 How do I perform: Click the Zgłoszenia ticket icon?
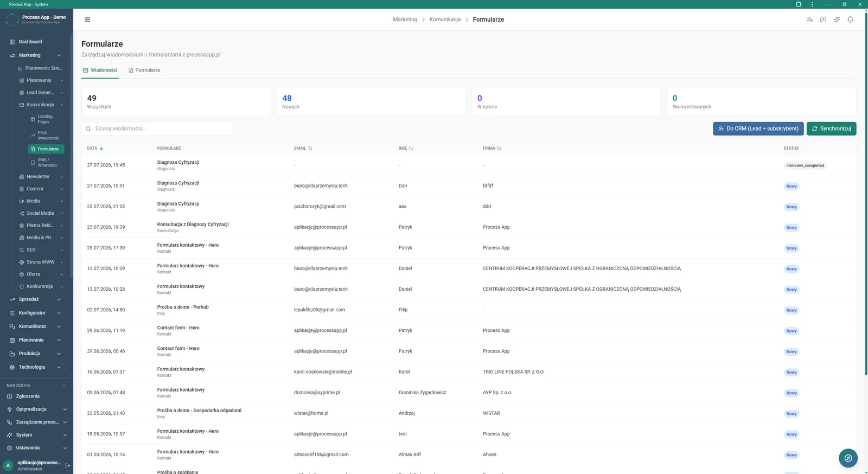tap(9, 396)
